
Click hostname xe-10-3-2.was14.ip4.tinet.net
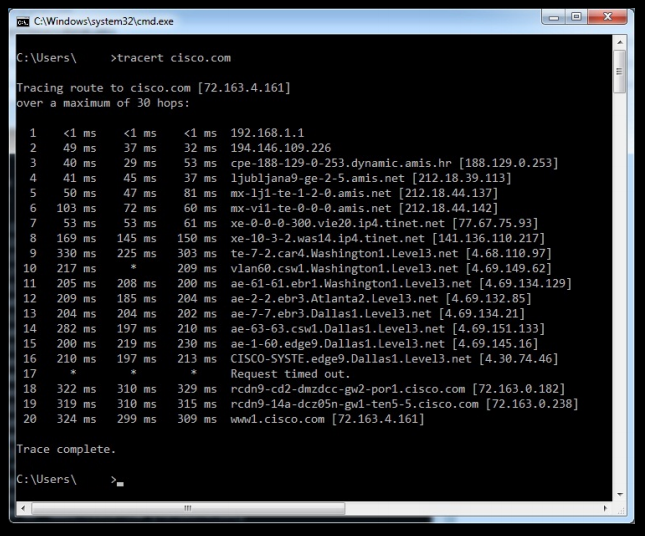(x=327, y=239)
